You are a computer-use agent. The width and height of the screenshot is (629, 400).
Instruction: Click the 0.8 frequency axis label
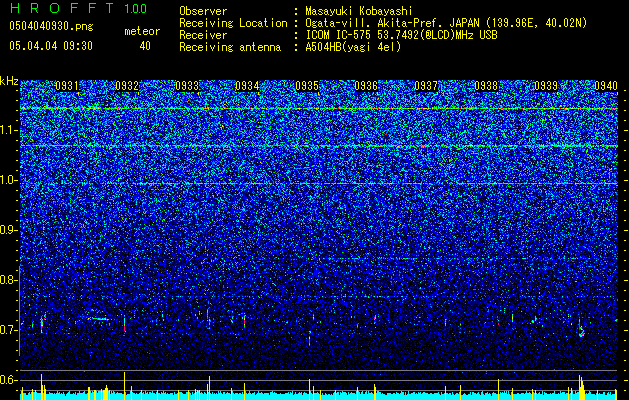click(x=9, y=280)
